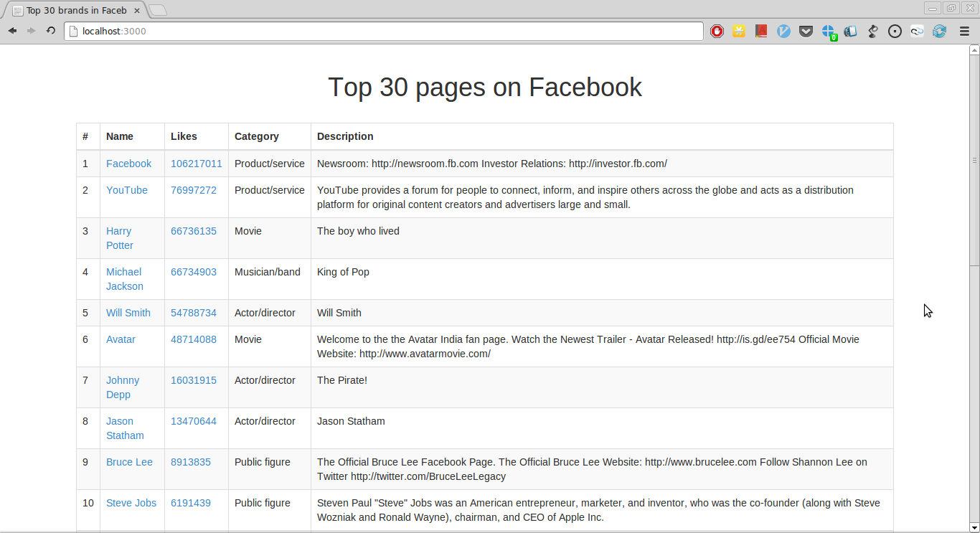Reload the page with the refresh icon
Screen dimensions: 980x533
point(51,31)
